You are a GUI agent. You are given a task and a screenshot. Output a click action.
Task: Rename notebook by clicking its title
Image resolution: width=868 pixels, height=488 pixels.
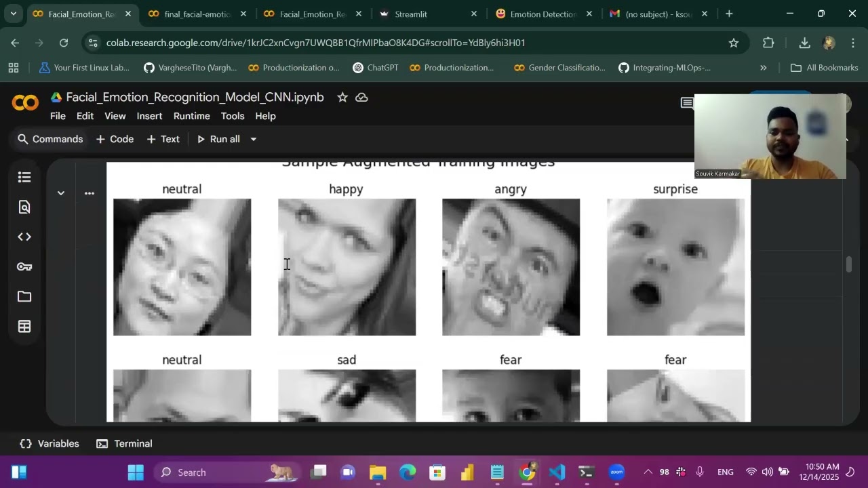tap(195, 98)
